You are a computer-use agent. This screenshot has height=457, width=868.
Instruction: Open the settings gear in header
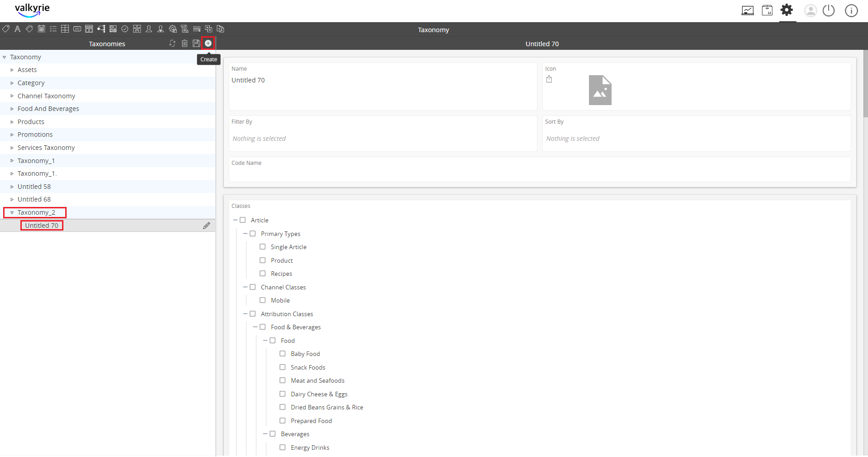coord(787,10)
